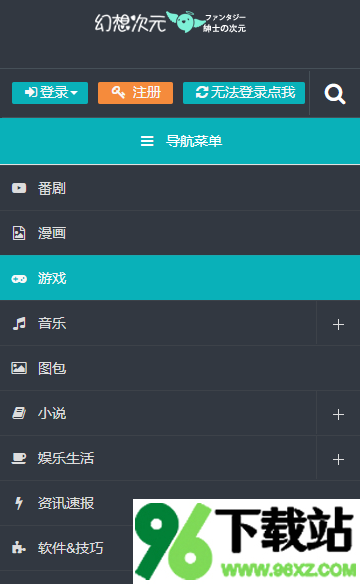Click the 幻想次元 site logo
Viewport: 360px width, 584px height.
tap(171, 22)
